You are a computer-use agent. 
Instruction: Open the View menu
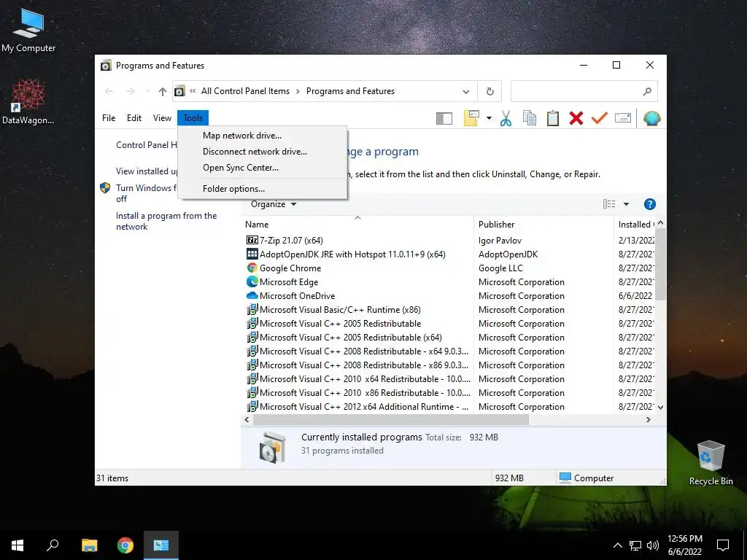coord(162,118)
